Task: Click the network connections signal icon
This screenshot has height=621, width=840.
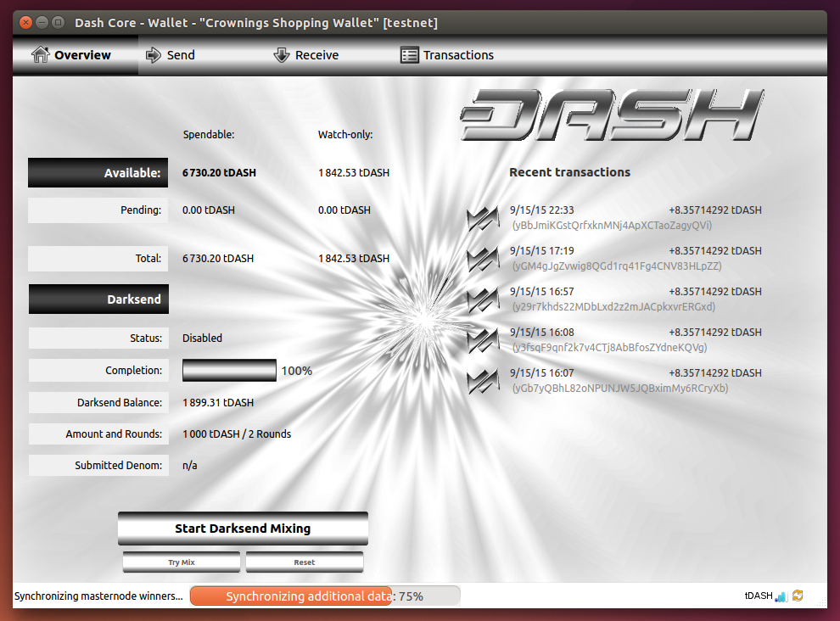Action: [781, 596]
